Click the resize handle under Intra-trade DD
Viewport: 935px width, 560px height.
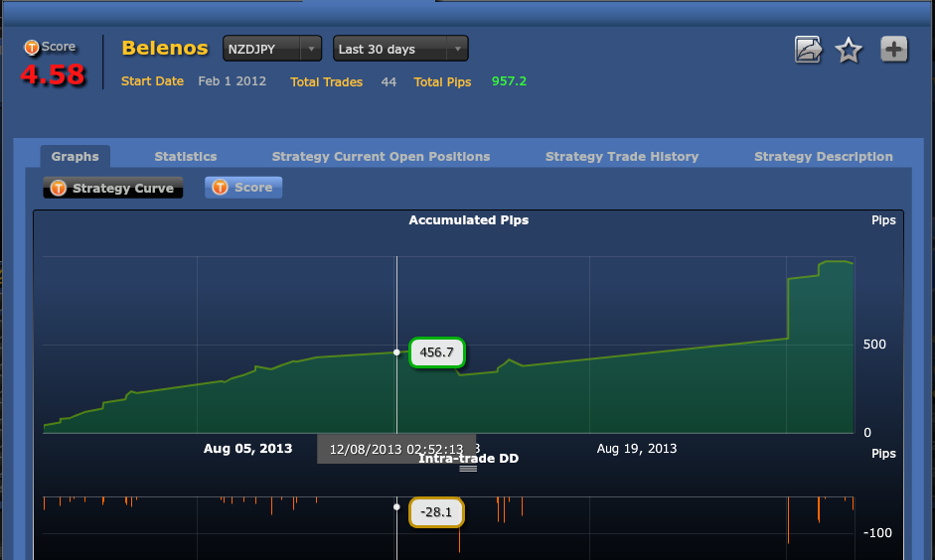coord(468,469)
